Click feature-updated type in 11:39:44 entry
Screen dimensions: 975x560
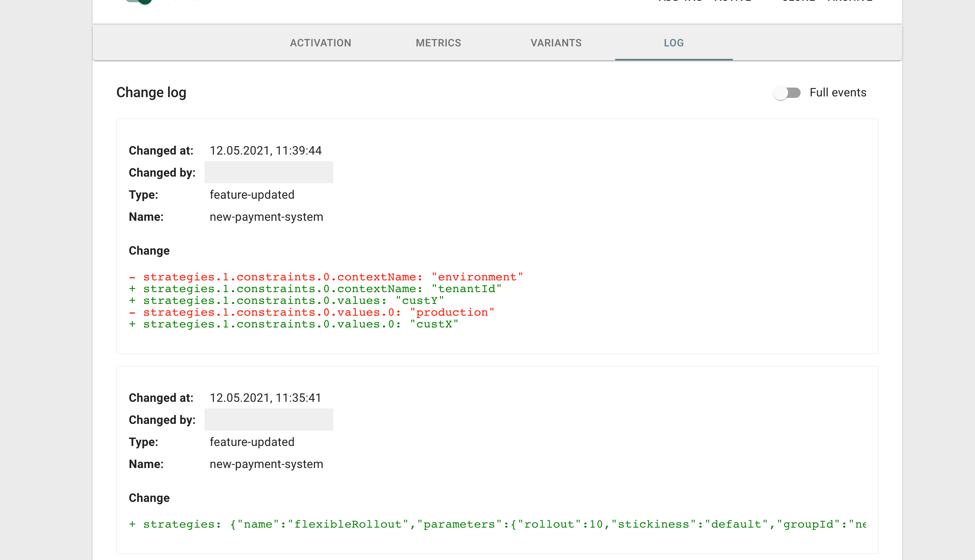coord(252,195)
